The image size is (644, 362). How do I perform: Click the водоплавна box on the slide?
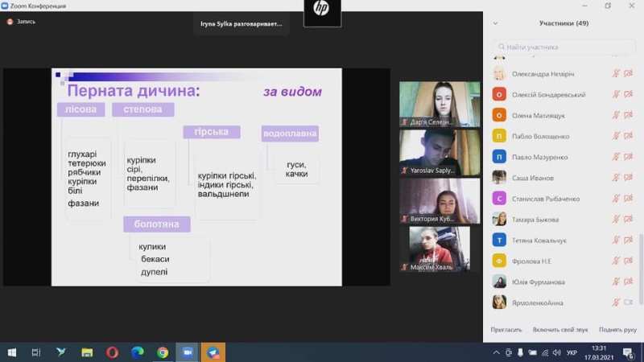click(290, 134)
